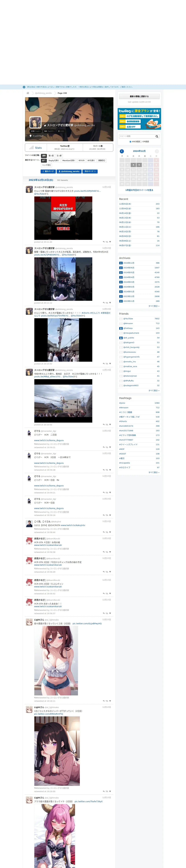This screenshot has width=186, height=868.
Task: Click ストロングゼロ愛好家 profile avatar in header
Action: [35, 122]
